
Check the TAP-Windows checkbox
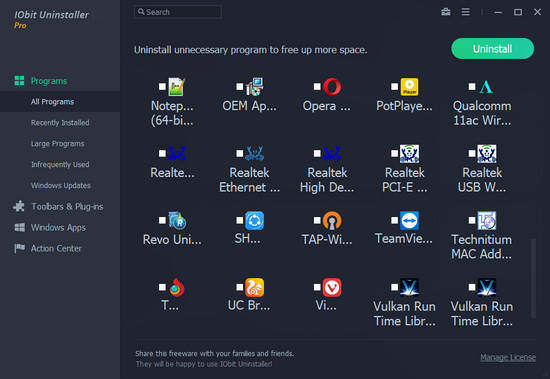coord(317,220)
